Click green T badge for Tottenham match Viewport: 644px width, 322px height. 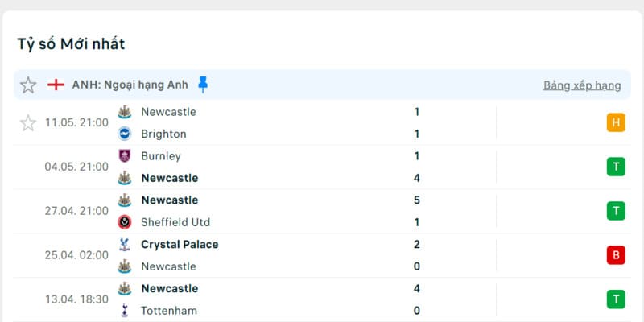coord(616,299)
